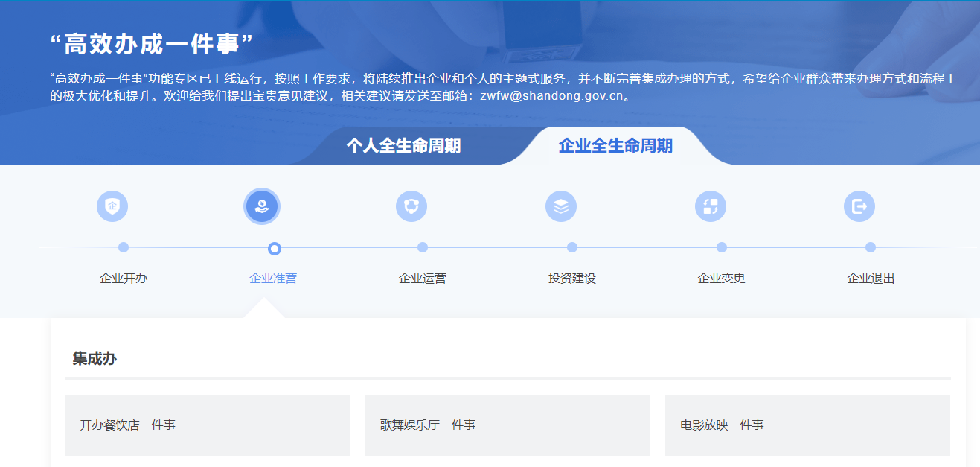
Task: Click the 投资建设 stage label
Action: (572, 279)
